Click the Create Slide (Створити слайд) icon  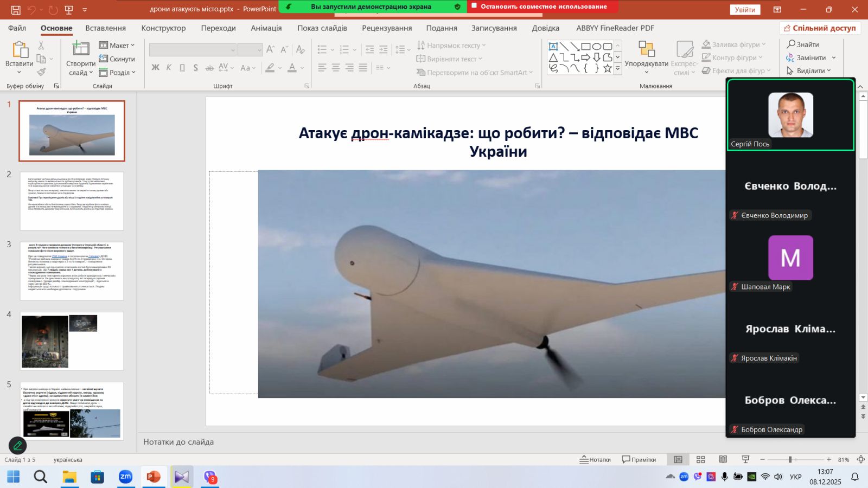[81, 50]
